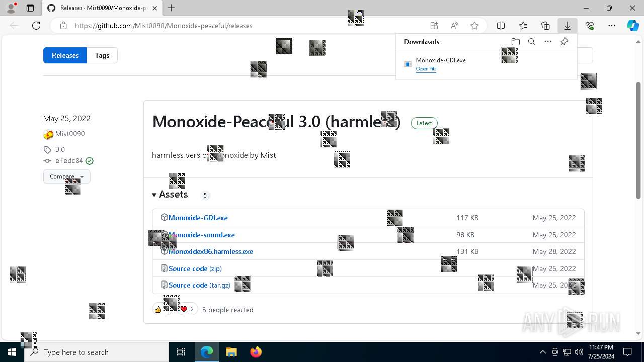Click the page vertical scrollbar
The width and height of the screenshot is (644, 362).
638,141
